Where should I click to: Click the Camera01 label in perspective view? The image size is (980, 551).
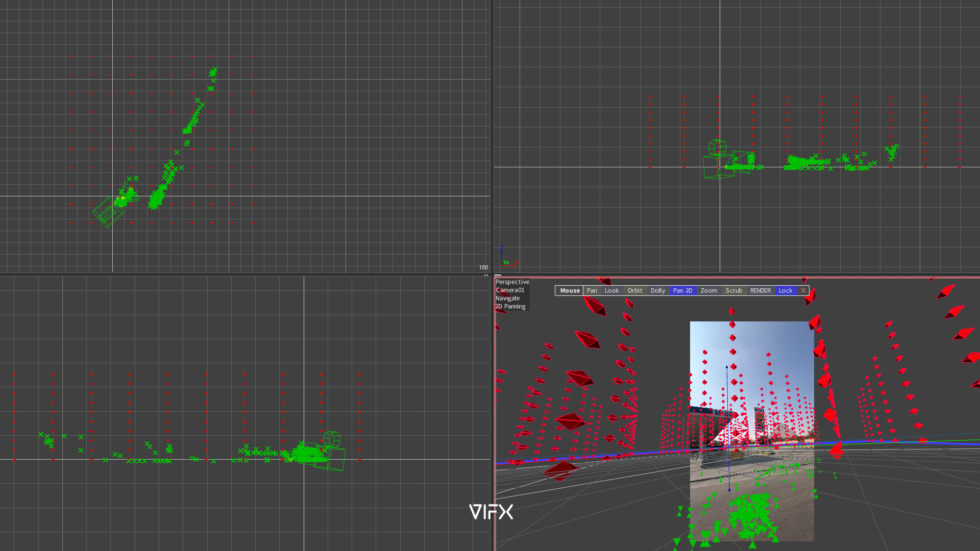click(509, 290)
